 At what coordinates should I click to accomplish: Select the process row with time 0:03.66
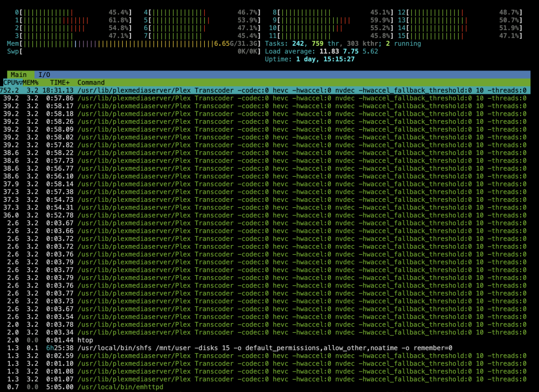265,231
